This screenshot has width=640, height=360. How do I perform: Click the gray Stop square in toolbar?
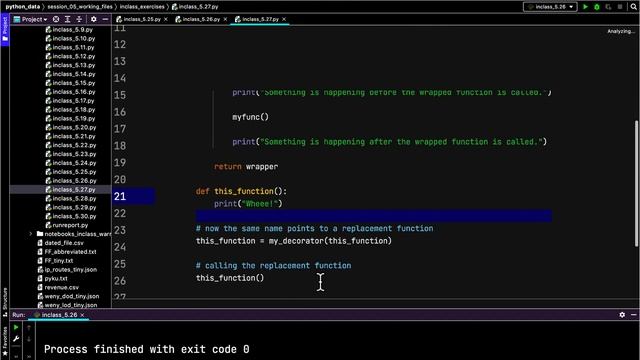(x=620, y=7)
